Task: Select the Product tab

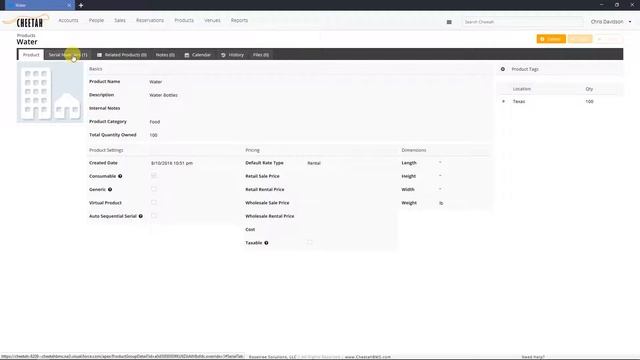Action: 31,55
